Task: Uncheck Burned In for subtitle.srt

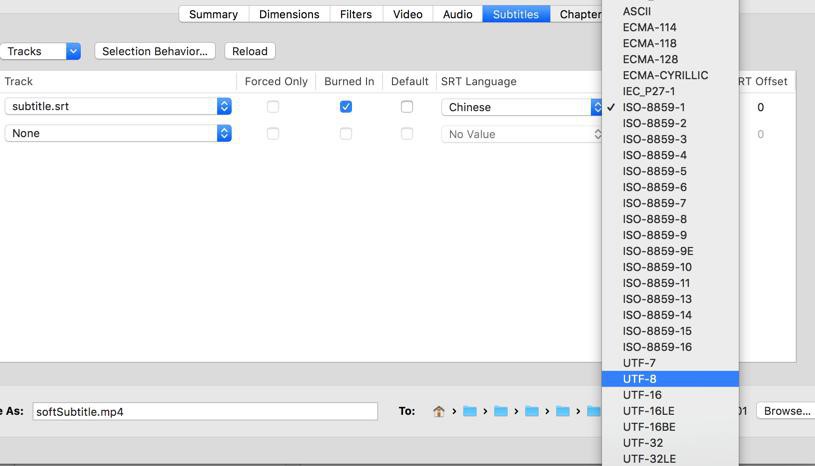Action: click(x=346, y=106)
